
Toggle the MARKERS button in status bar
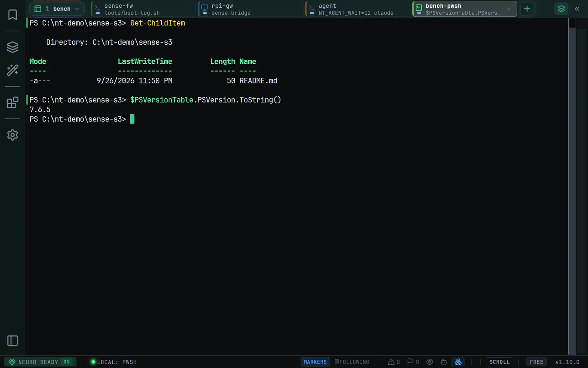315,362
